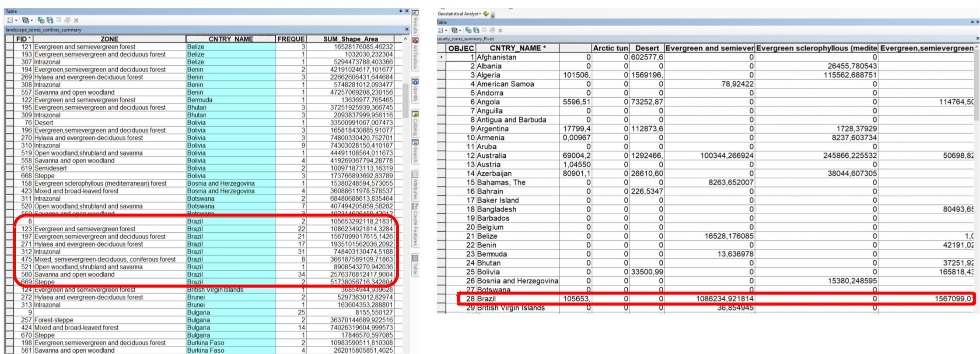Click Switch Selection icon in left table toolbar
980x354 pixels.
pos(50,20)
